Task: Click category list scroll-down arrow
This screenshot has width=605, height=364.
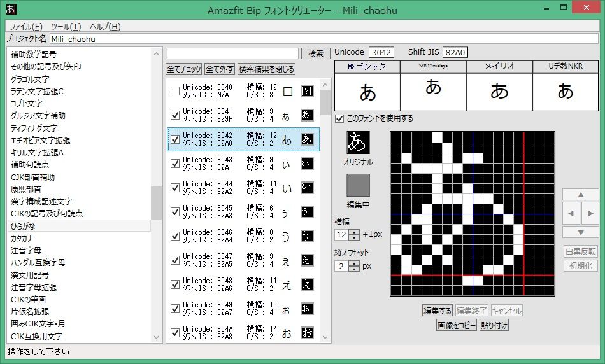Action: click(x=156, y=337)
